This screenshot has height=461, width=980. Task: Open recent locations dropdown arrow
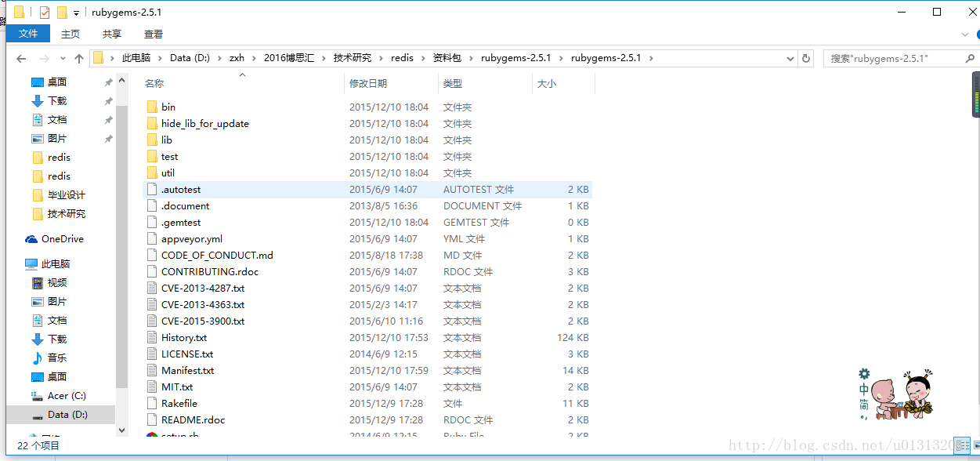61,58
